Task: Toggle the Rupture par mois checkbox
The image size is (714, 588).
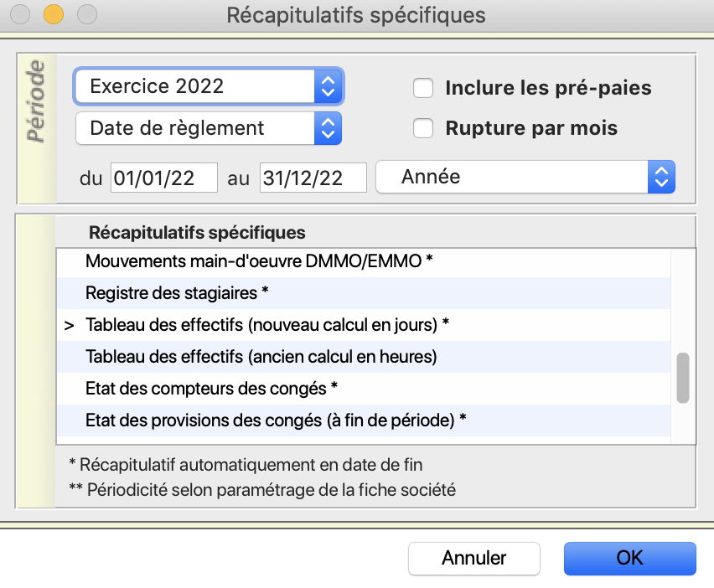Action: point(423,128)
